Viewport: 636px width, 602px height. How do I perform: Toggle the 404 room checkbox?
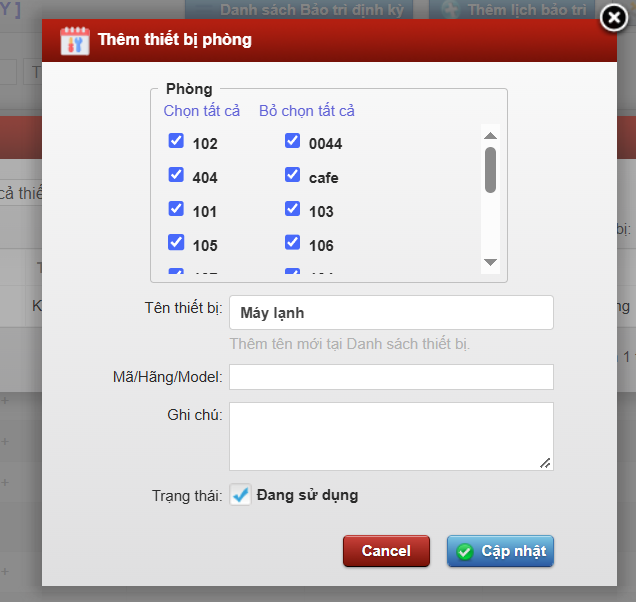176,175
